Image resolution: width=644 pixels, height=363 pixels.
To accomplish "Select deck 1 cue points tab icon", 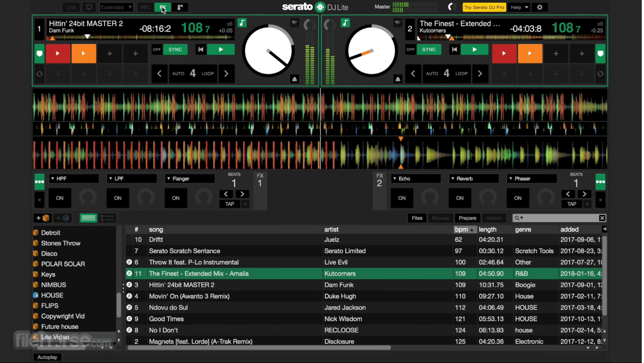I will [39, 53].
